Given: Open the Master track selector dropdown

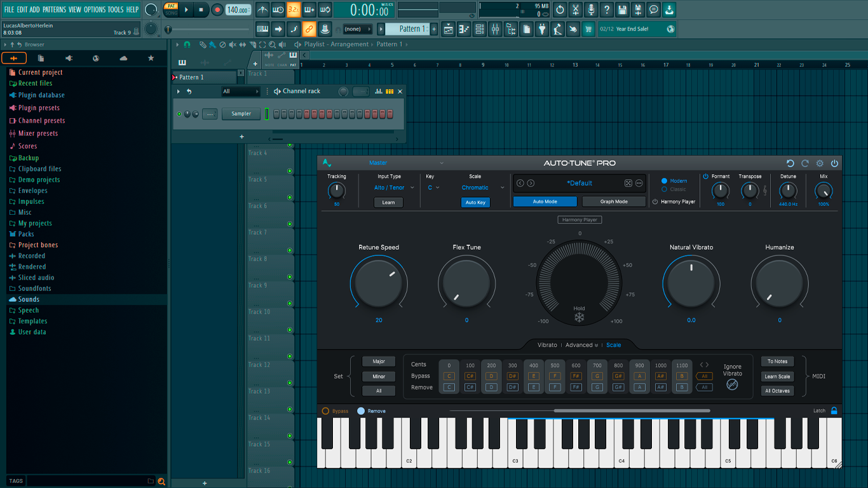Looking at the screenshot, I should tap(405, 163).
